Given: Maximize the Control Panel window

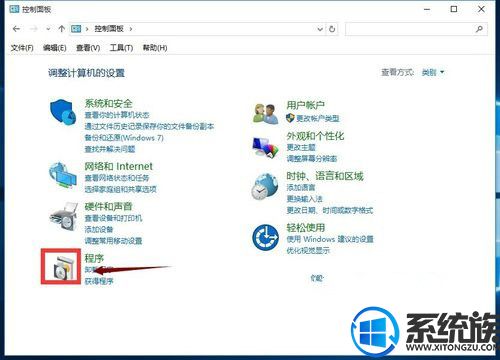Looking at the screenshot, I should (x=454, y=9).
